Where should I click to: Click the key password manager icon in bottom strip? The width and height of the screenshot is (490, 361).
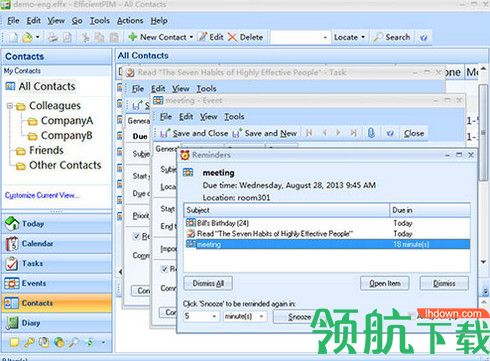[x=29, y=342]
